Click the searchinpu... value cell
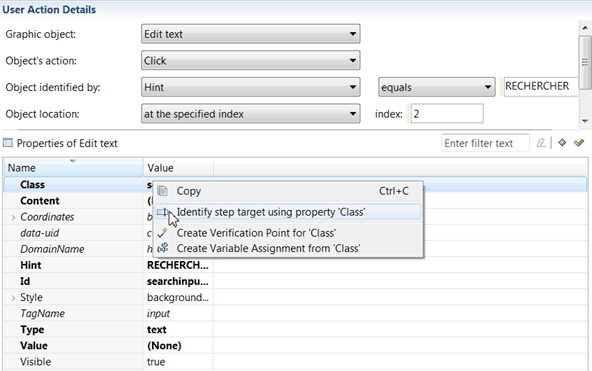This screenshot has height=371, width=592. pos(178,282)
